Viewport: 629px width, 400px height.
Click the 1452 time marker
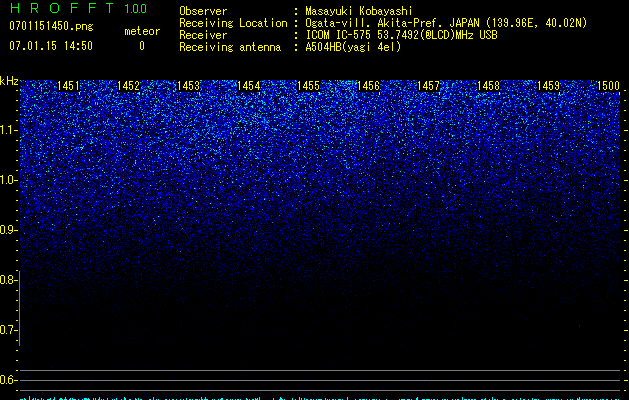click(128, 86)
